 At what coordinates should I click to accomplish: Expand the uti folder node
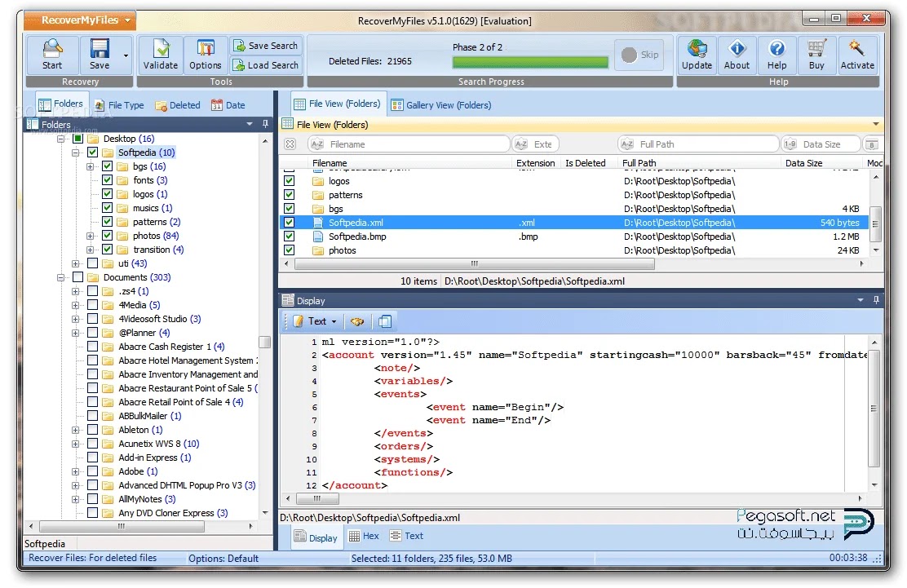(x=75, y=263)
